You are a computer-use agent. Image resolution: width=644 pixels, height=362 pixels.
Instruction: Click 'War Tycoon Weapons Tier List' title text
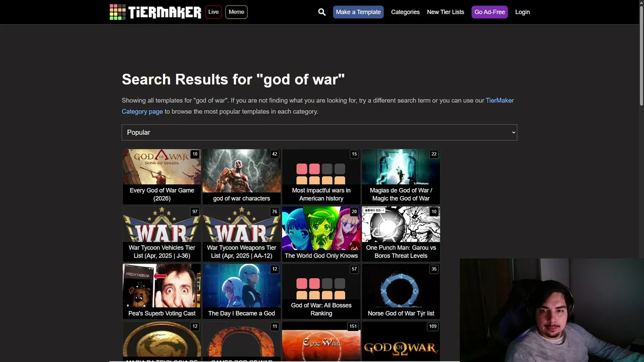(242, 252)
